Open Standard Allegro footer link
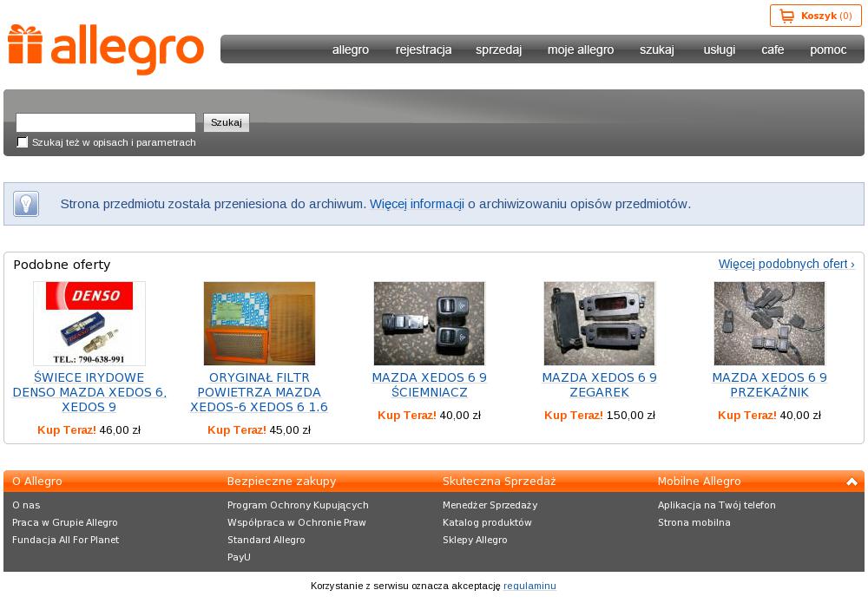Viewport: 868px width, 603px height. [x=266, y=540]
